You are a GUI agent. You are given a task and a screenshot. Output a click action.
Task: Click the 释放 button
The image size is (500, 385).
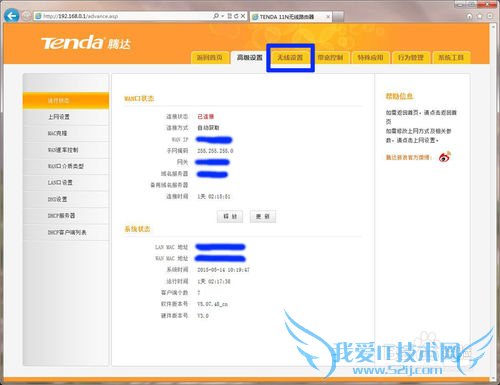(230, 216)
